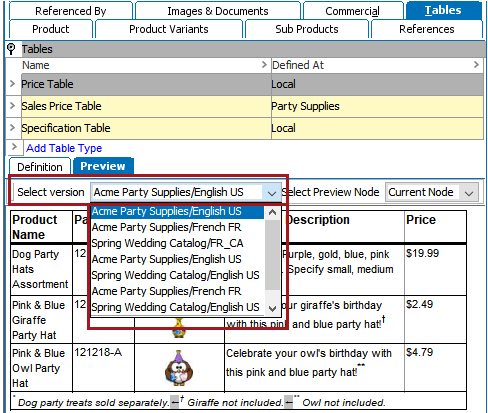Image resolution: width=488 pixels, height=413 pixels.
Task: Click the version list scrollbar thumb
Action: pos(273,255)
